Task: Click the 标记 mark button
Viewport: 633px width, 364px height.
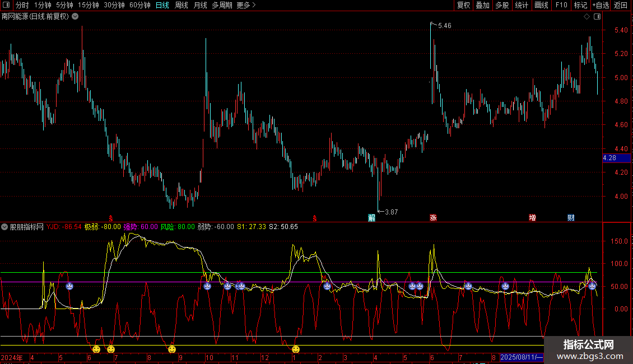Action: pos(580,5)
